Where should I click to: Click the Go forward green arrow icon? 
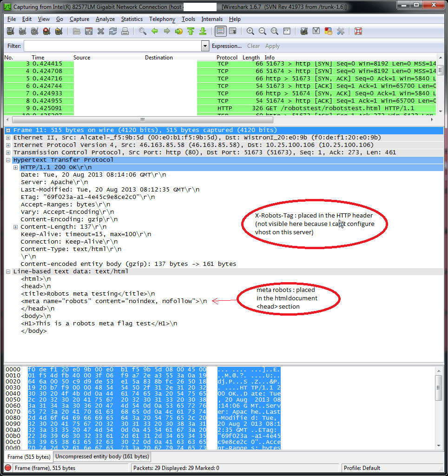point(166,32)
